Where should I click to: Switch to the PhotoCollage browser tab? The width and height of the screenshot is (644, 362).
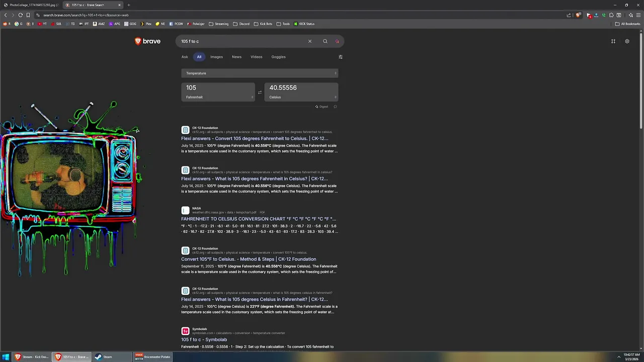[x=31, y=5]
